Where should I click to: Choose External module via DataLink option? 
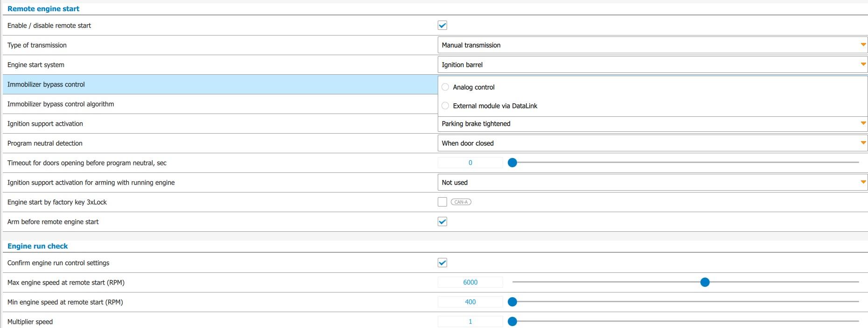point(445,106)
